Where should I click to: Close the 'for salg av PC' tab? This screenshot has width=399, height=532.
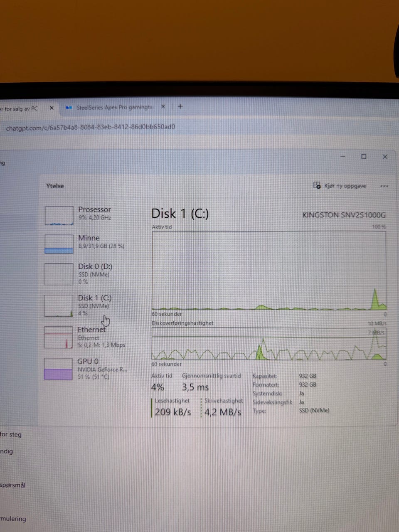[x=52, y=108]
